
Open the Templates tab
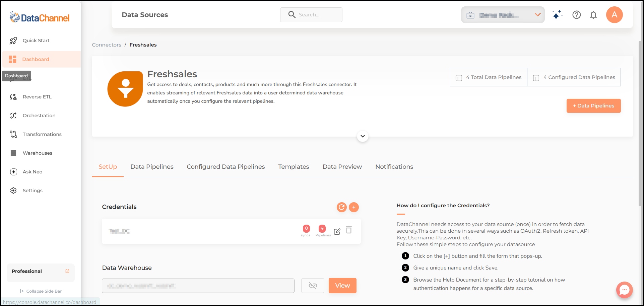294,167
